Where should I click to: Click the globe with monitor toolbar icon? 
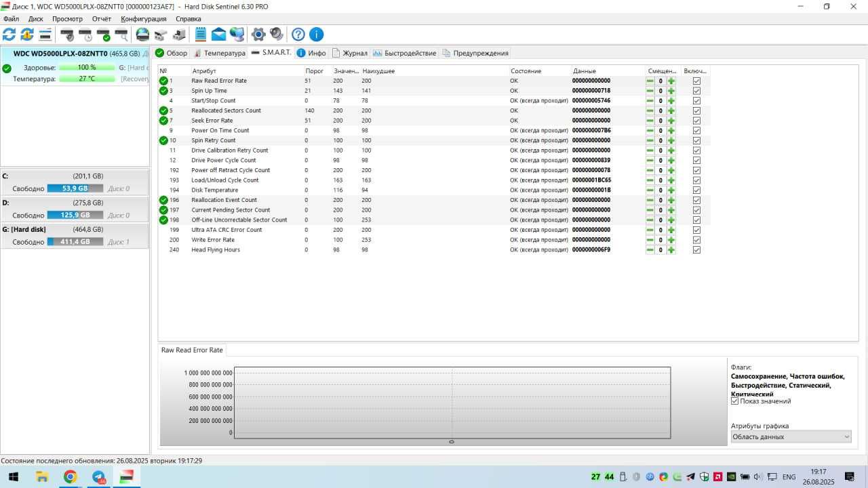(237, 35)
